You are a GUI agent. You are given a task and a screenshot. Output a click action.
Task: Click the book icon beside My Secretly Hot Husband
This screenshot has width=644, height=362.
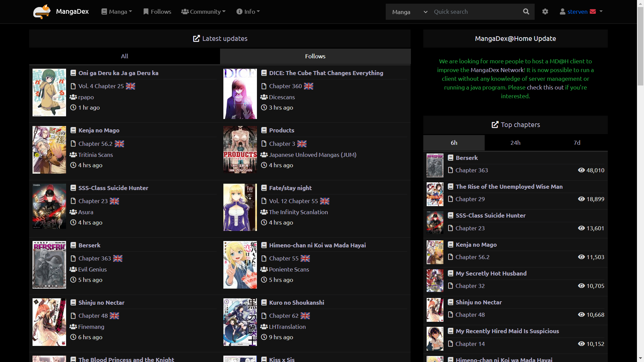[x=450, y=274]
